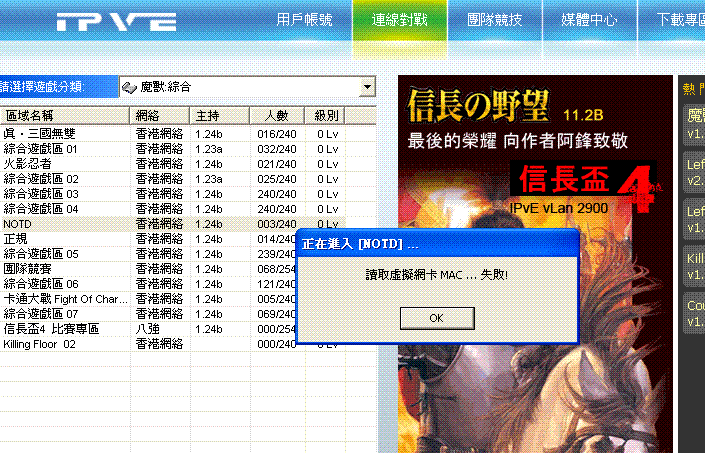Expand the game category dropdown arrow
Image resolution: width=705 pixels, height=453 pixels.
pos(367,87)
